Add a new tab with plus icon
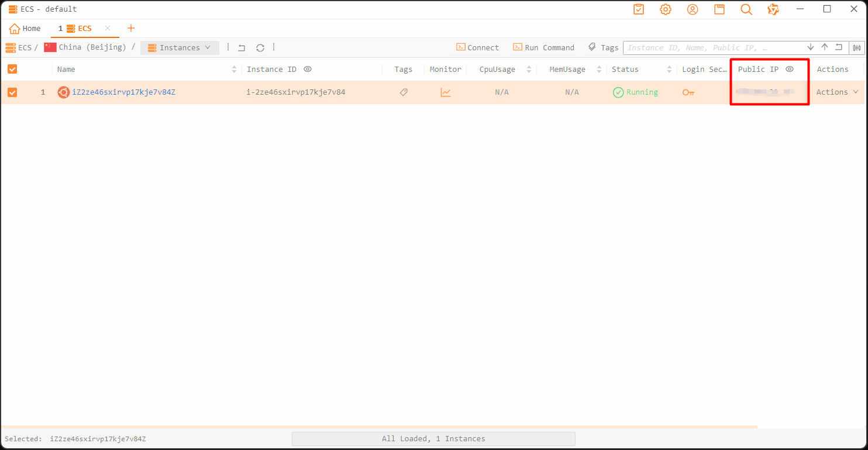 131,28
